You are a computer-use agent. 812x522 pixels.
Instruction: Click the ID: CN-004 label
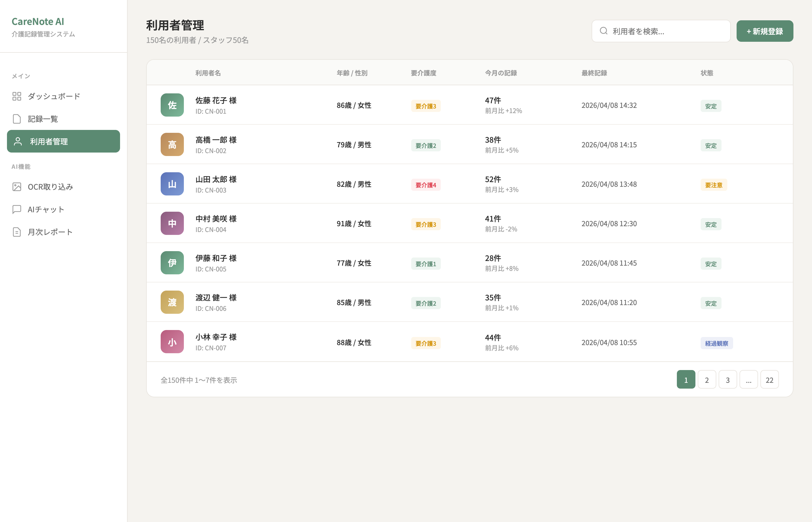[x=211, y=229]
